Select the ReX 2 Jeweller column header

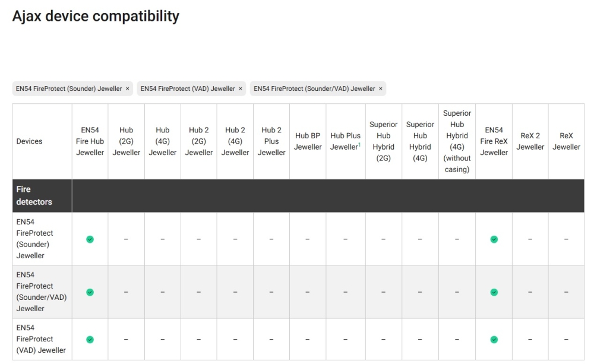pos(530,141)
